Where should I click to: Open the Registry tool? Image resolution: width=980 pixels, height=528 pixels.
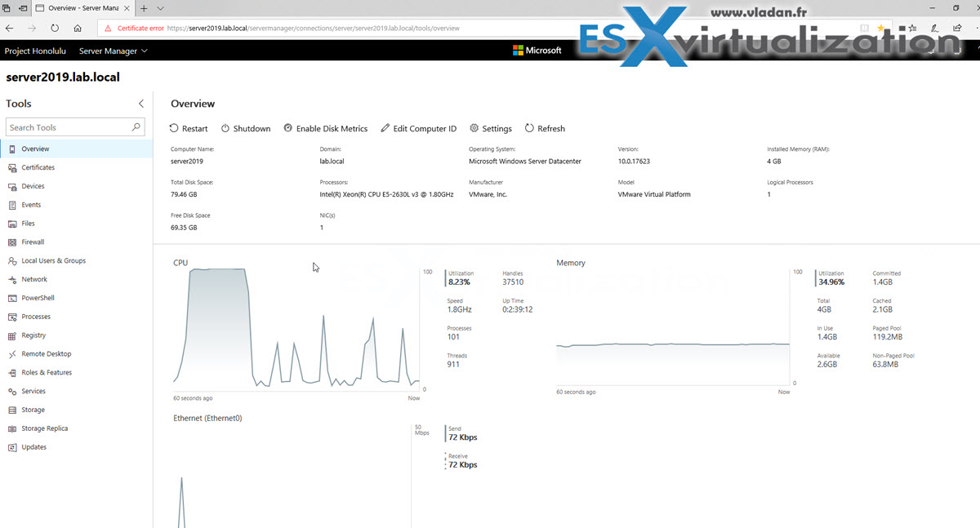(76, 335)
